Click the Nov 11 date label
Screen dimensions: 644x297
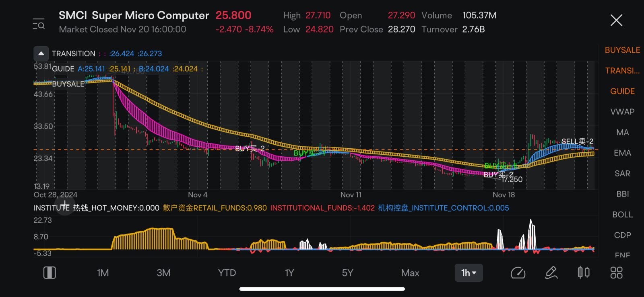(x=351, y=195)
